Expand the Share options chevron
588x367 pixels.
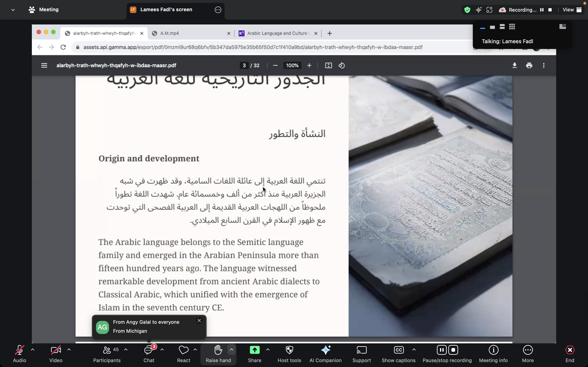[268, 350]
